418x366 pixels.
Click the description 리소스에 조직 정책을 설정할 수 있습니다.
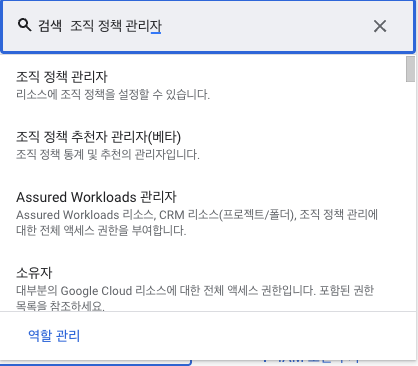click(113, 95)
